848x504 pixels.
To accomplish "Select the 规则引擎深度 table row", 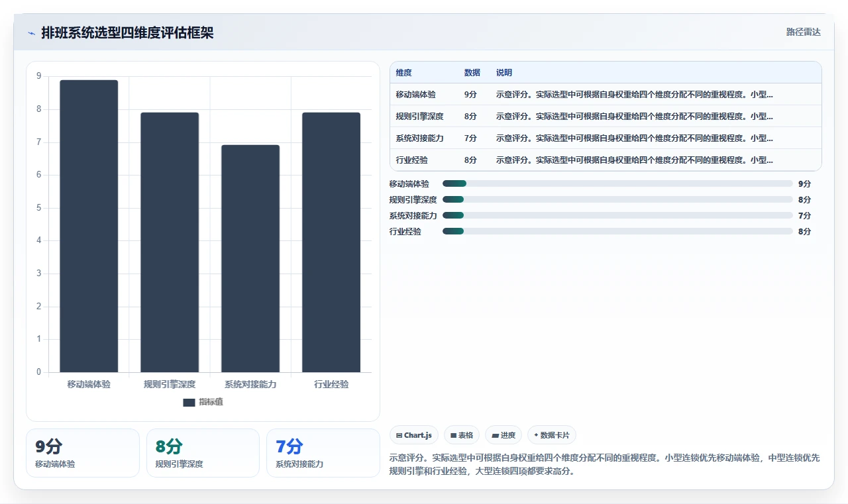I will coord(606,116).
